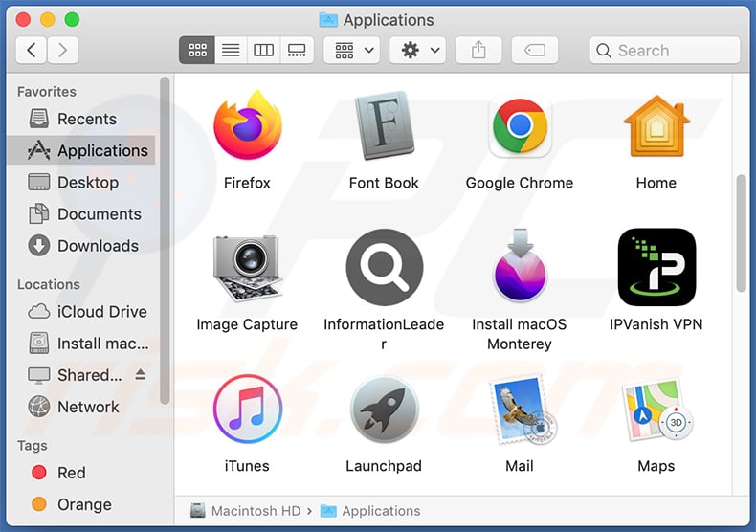The width and height of the screenshot is (756, 532).
Task: Click the Favorites section header
Action: pyautogui.click(x=47, y=92)
